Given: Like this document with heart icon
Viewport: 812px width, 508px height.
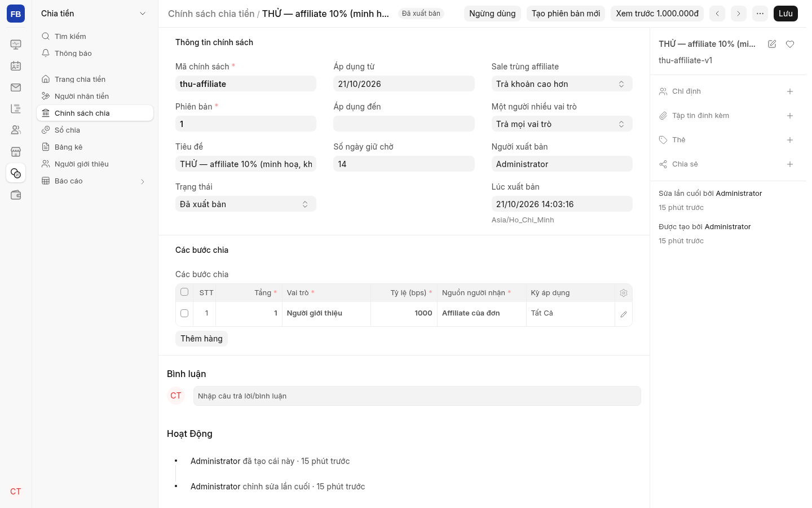Looking at the screenshot, I should click(790, 44).
